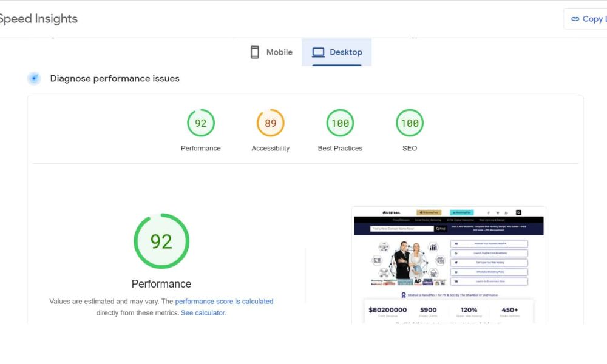Click the large Performance 92 circular gauge
Image resolution: width=607 pixels, height=364 pixels.
[161, 241]
